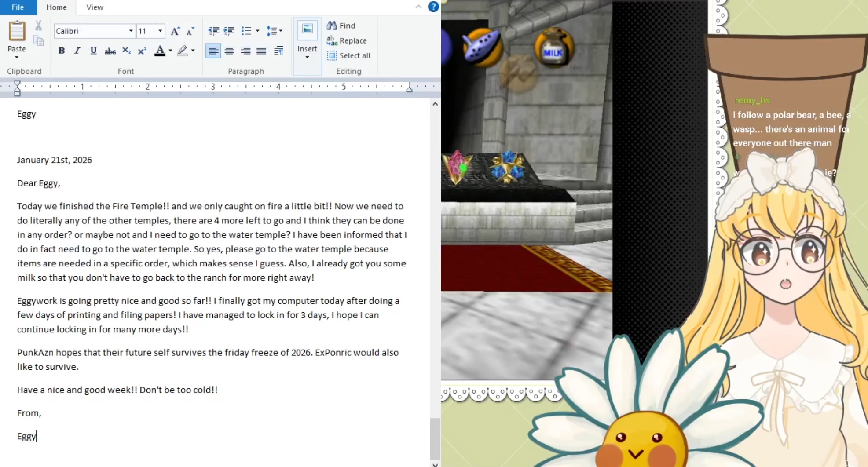This screenshot has height=467, width=868.
Task: Click the right indent ruler marker
Action: [409, 89]
